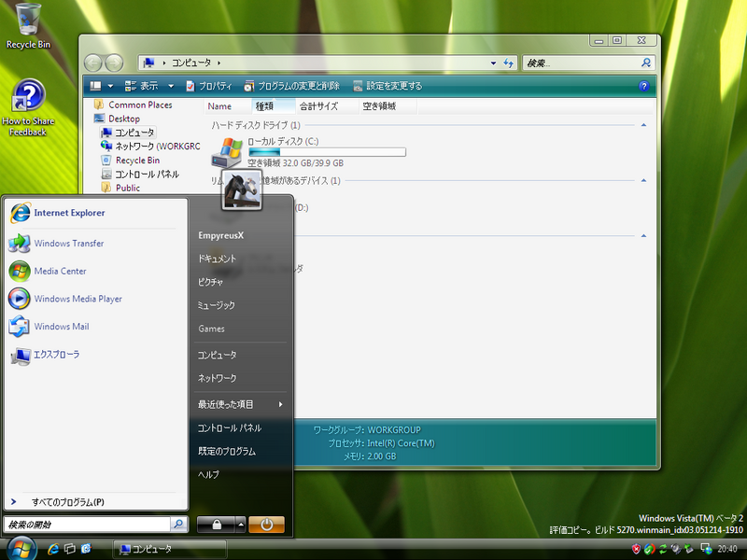Select Public folder in navigation tree
747x560 pixels.
coord(127,188)
